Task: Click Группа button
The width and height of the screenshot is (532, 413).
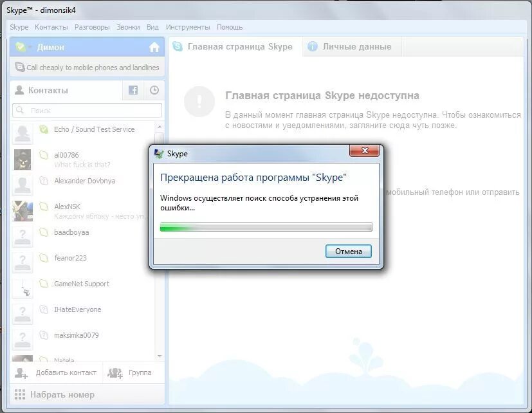Action: [133, 373]
